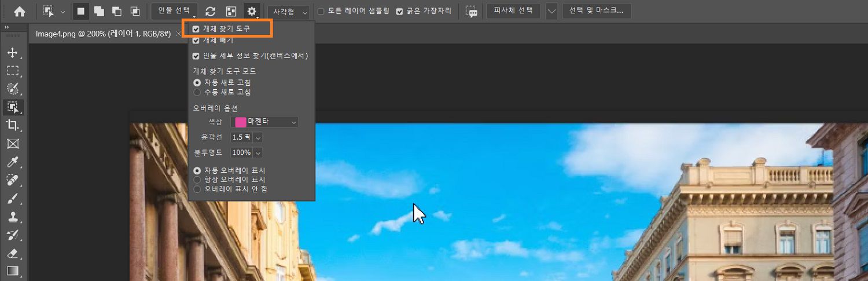This screenshot has width=868, height=281.
Task: Select the Clone Stamp tool
Action: tap(13, 216)
